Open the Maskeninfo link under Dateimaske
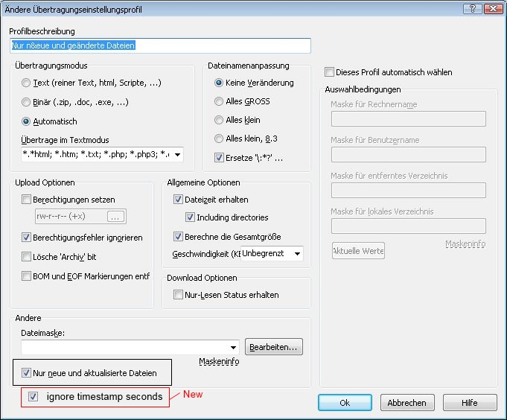Image resolution: width=507 pixels, height=420 pixels. pyautogui.click(x=218, y=361)
